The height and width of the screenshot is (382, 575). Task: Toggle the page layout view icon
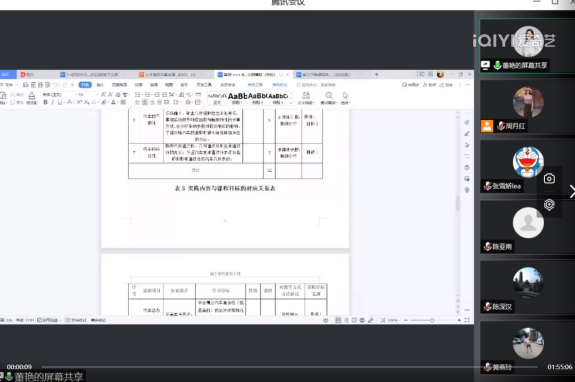(338, 320)
